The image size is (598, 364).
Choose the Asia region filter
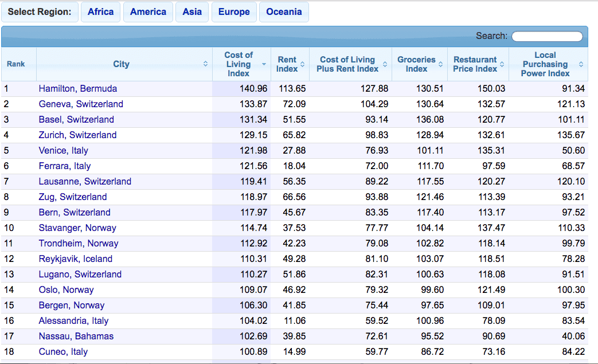(x=192, y=12)
